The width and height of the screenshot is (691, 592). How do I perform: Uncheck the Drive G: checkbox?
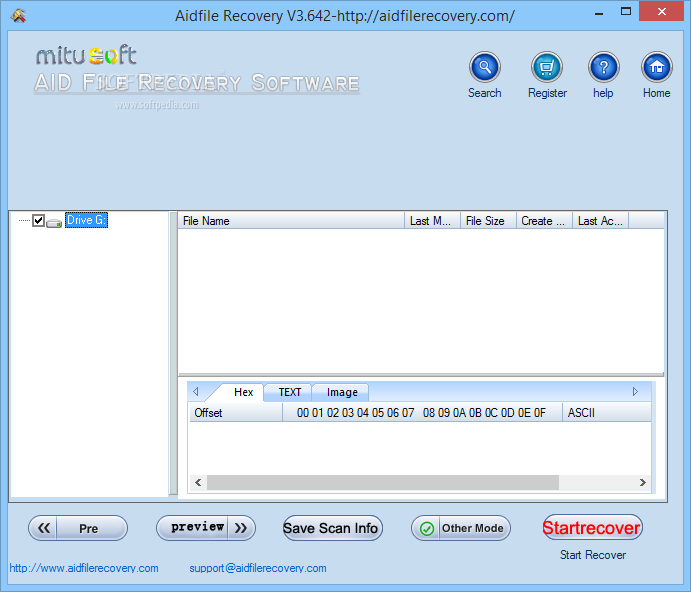coord(38,220)
